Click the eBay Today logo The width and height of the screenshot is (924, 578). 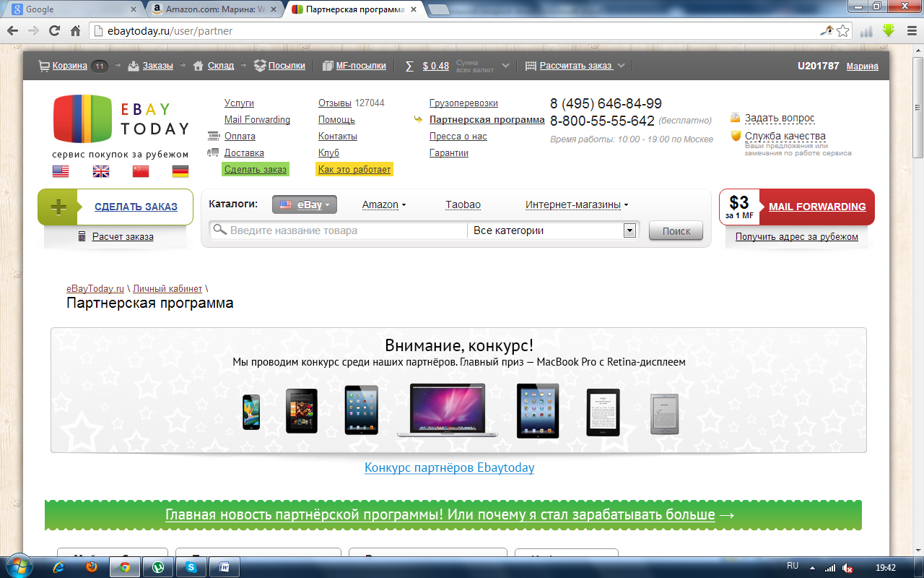point(121,119)
